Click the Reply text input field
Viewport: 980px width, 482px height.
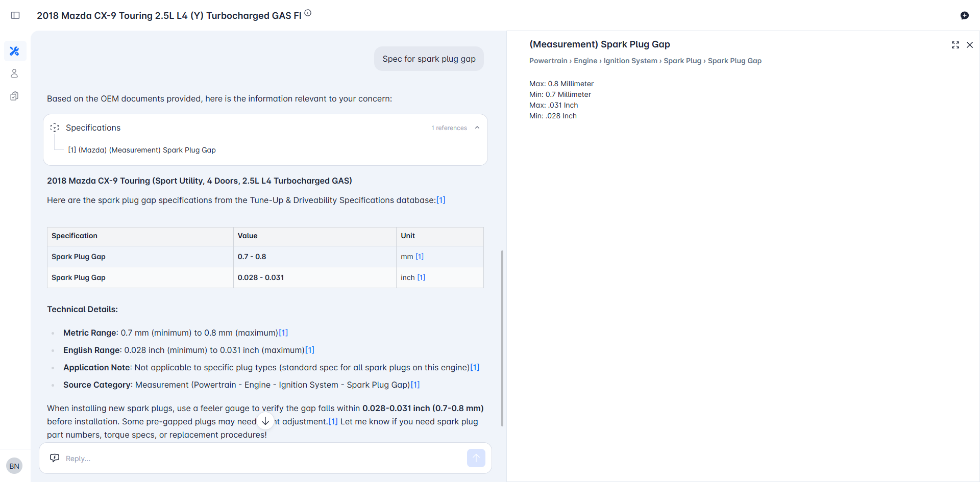[255, 458]
